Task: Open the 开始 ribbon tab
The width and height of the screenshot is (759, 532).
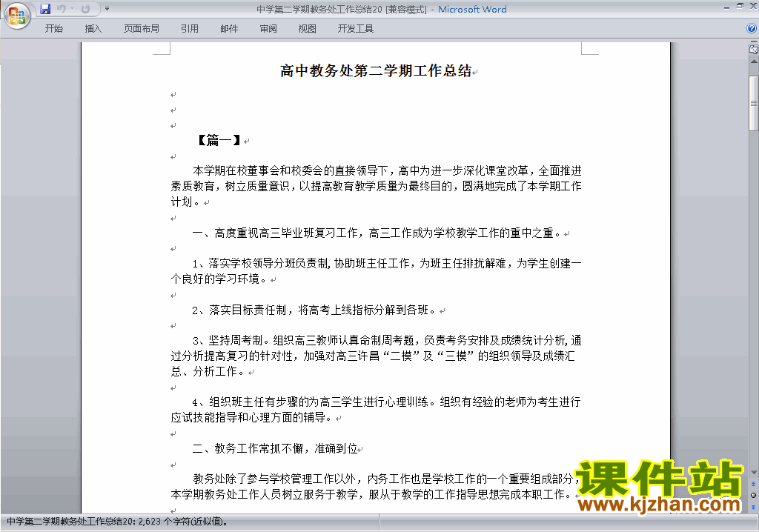Action: point(53,29)
